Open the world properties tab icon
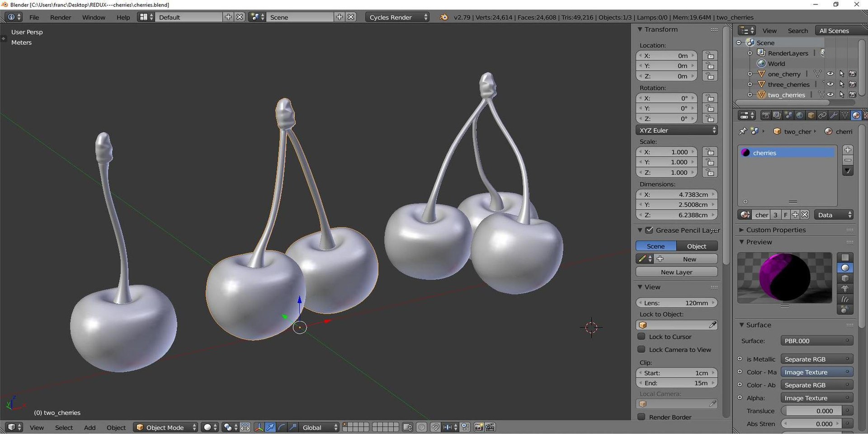Viewport: 868px width, 434px height. (x=800, y=115)
